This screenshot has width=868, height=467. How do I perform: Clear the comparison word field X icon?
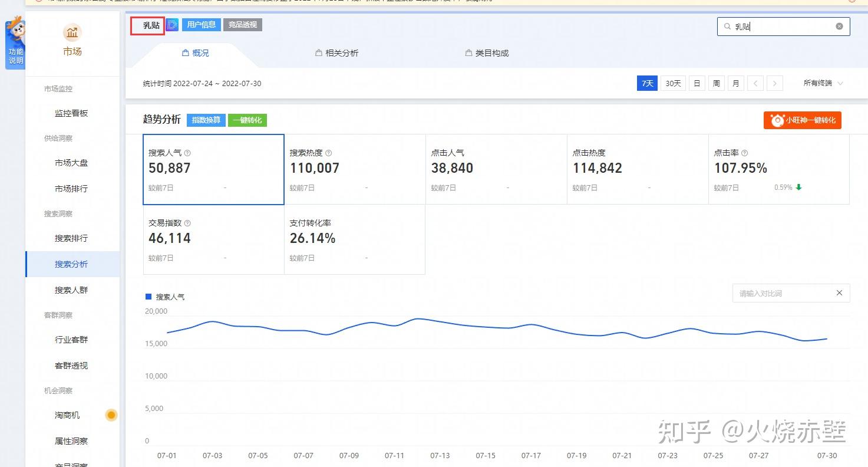tap(840, 293)
